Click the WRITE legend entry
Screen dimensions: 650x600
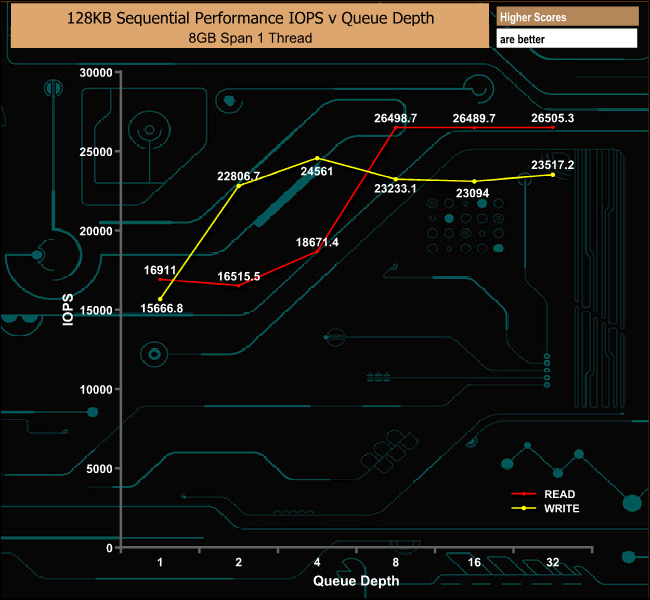(546, 508)
